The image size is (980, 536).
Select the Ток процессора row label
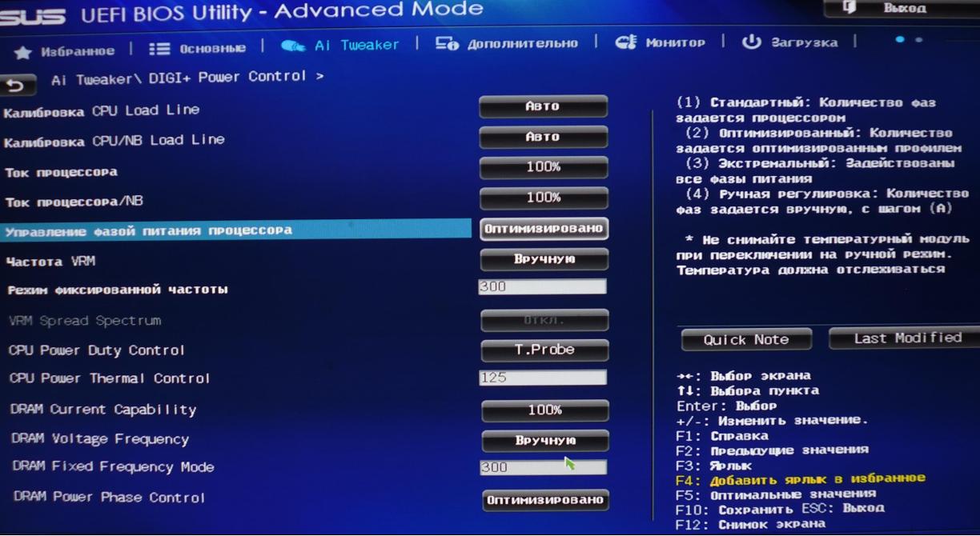click(61, 172)
